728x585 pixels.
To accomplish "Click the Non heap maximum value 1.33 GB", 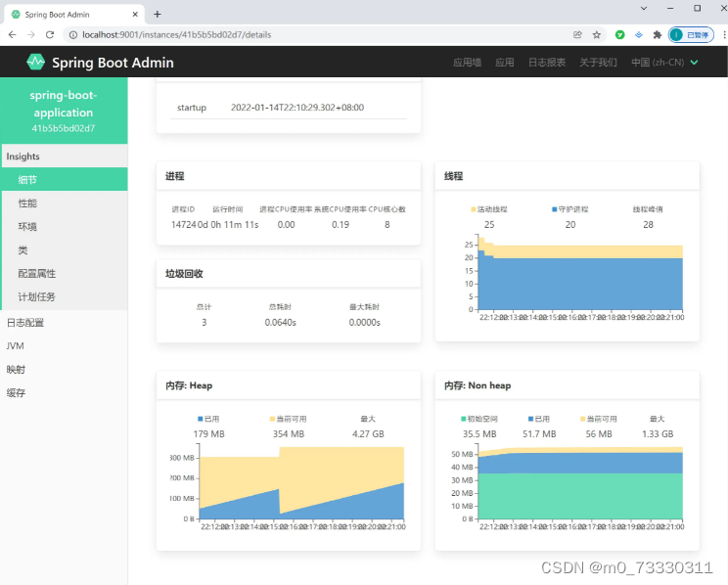I will point(658,433).
